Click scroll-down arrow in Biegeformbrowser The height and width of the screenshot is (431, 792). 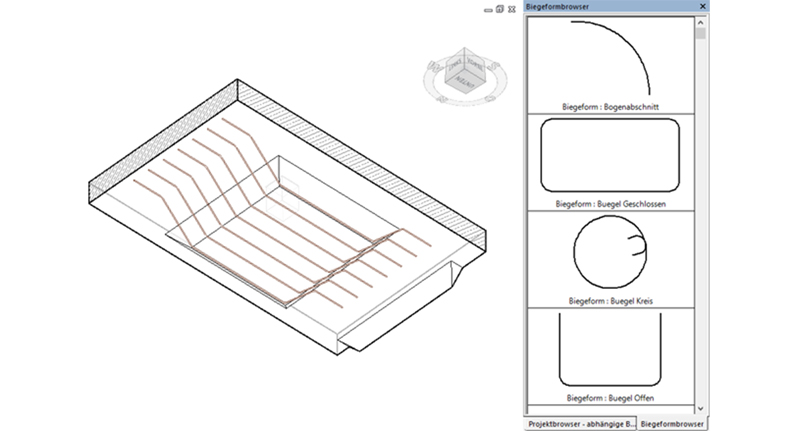coord(700,408)
